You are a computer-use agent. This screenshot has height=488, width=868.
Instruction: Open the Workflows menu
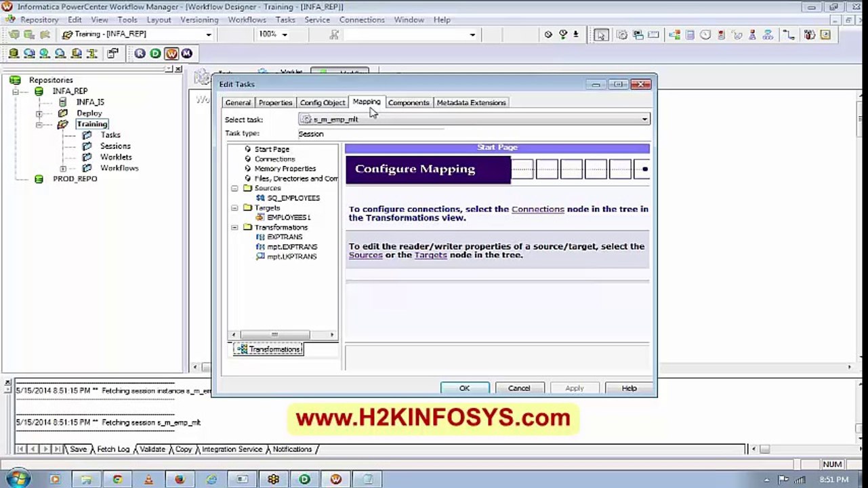click(247, 20)
